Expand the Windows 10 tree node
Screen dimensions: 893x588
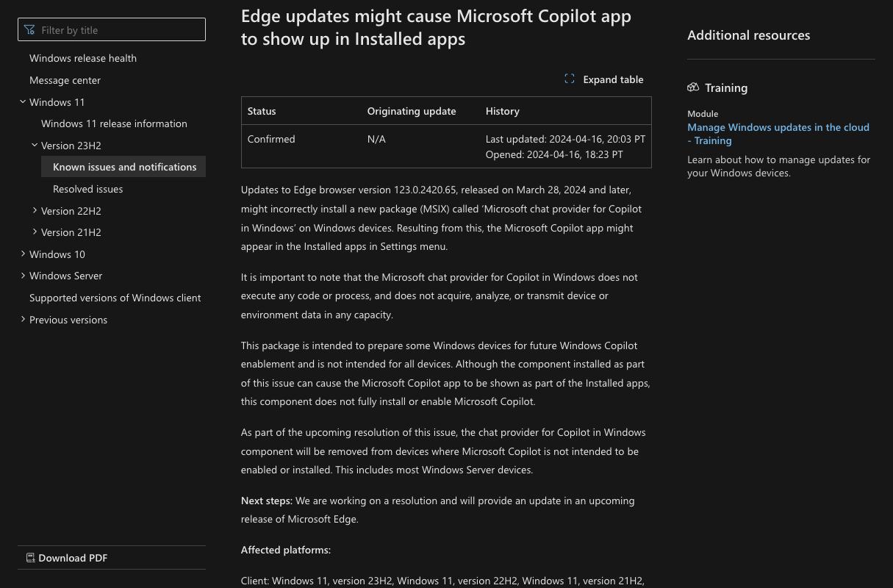[x=23, y=254]
